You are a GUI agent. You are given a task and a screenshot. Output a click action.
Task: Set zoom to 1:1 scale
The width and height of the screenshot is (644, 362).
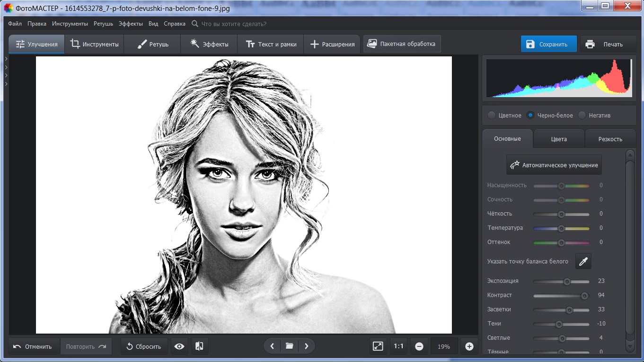398,346
